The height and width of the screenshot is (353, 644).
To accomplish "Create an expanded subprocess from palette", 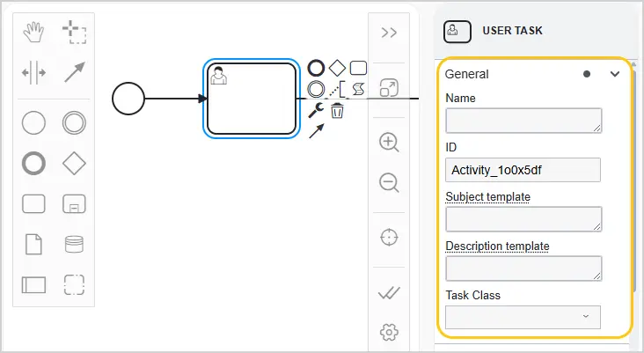I will coord(74,204).
